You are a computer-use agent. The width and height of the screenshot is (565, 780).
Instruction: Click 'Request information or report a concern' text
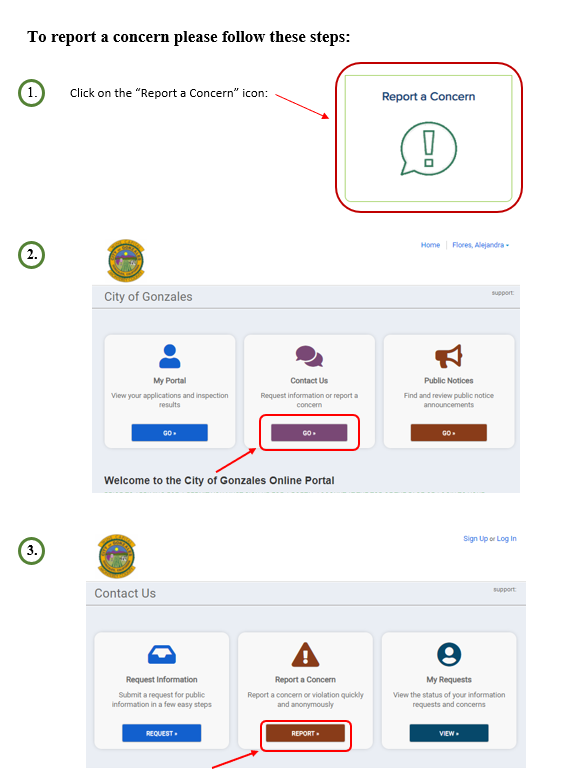[x=309, y=400]
